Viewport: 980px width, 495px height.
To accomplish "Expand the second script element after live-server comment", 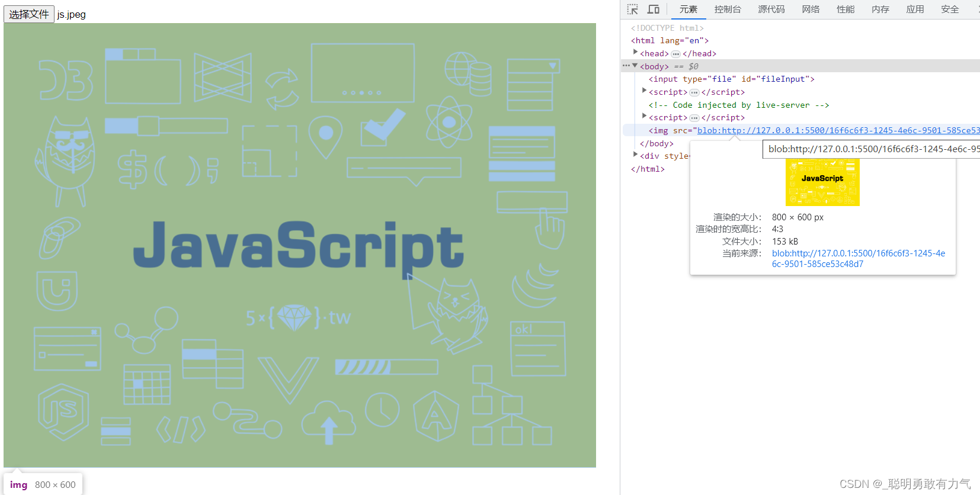I will pos(644,117).
